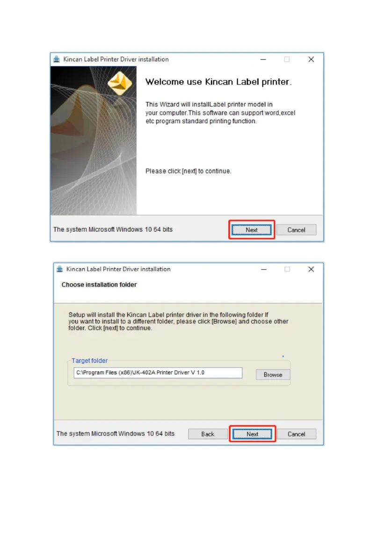Click the Target folder path field
The width and height of the screenshot is (392, 557).
tap(158, 373)
